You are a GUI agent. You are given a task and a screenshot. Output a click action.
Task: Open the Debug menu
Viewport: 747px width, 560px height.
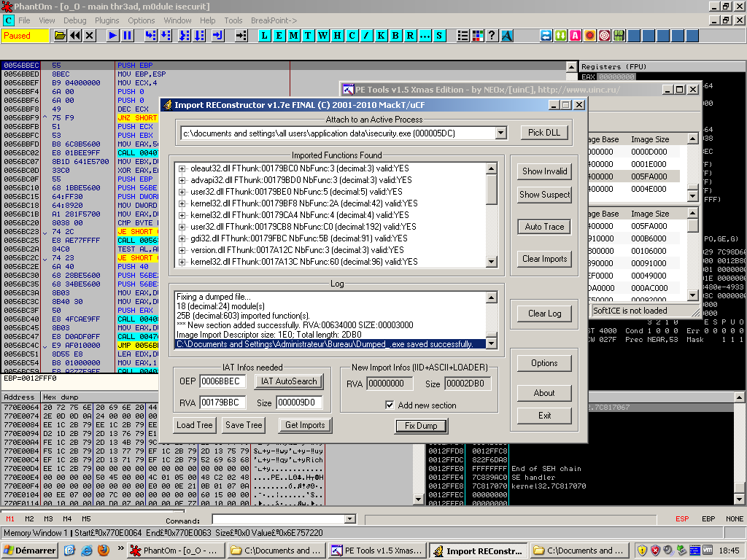tap(75, 20)
